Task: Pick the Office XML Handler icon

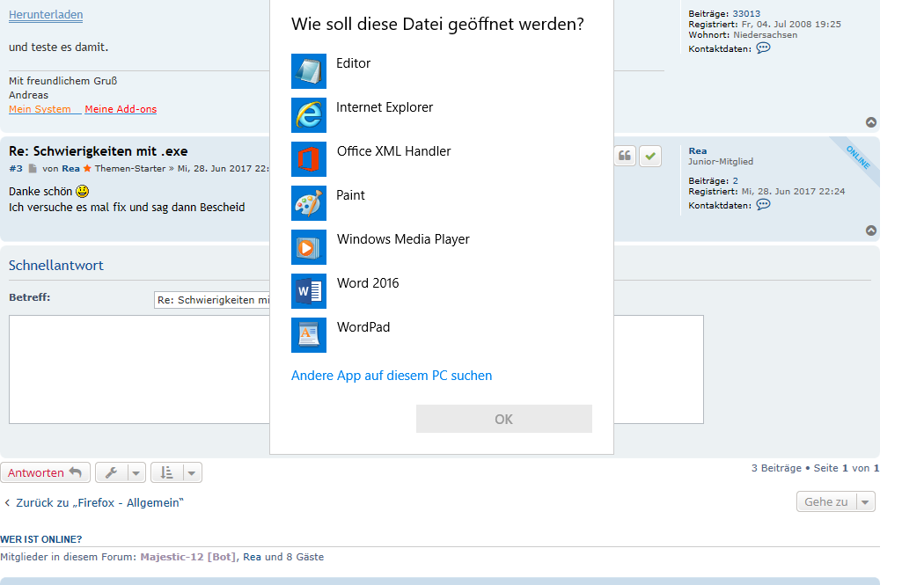Action: 308,159
